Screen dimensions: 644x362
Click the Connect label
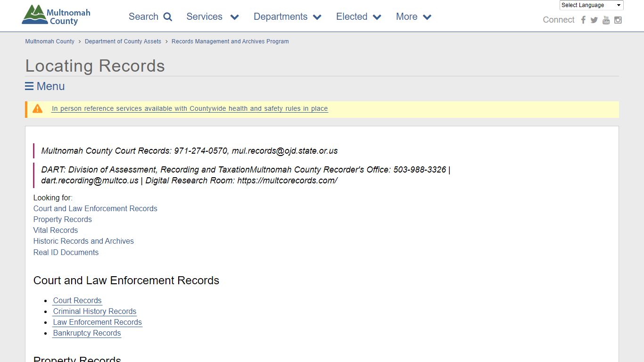pyautogui.click(x=559, y=20)
